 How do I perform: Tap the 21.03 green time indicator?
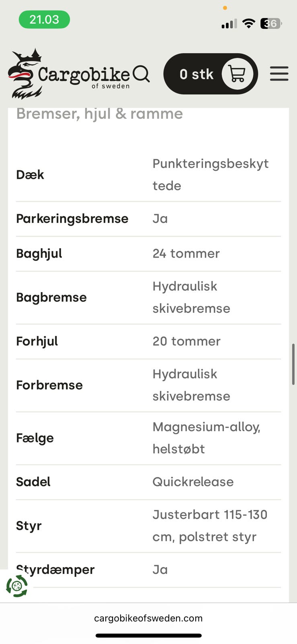[x=44, y=20]
